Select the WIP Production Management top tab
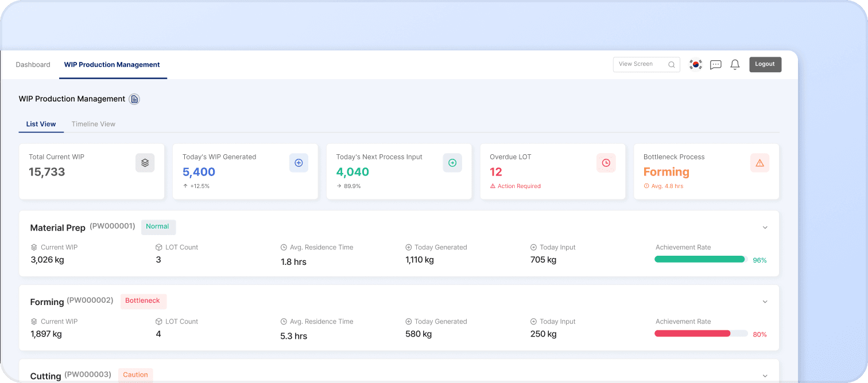This screenshot has width=868, height=383. tap(112, 65)
